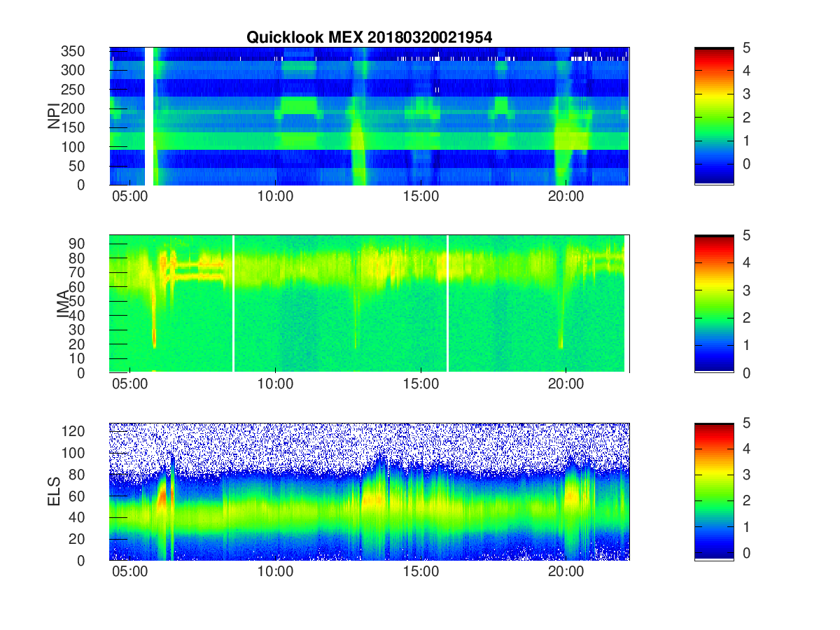Click the 10:00 label under NPI panel

click(275, 197)
